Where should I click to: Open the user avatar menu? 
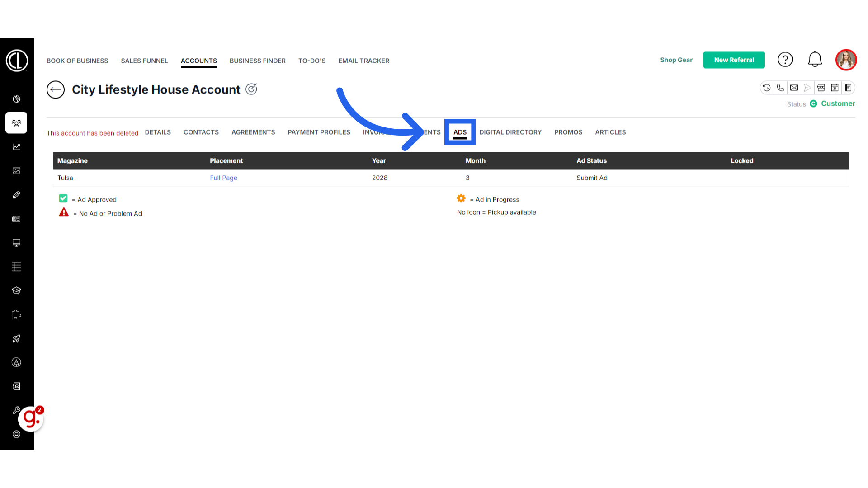point(846,60)
